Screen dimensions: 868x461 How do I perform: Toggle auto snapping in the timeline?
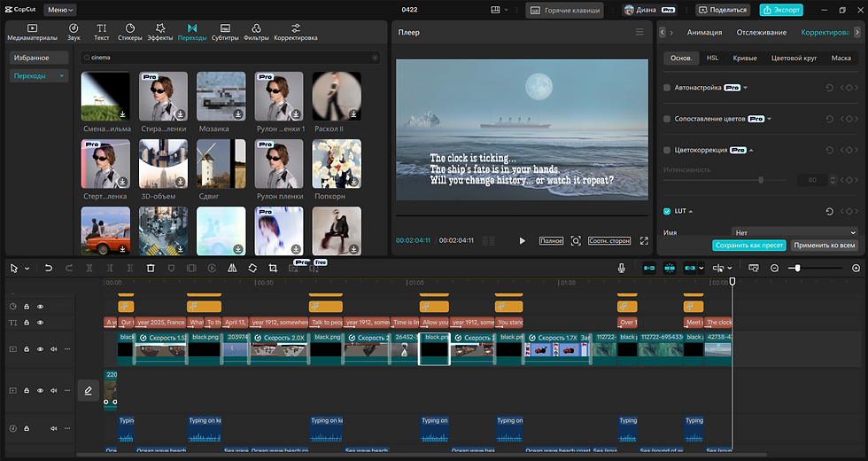(x=670, y=268)
